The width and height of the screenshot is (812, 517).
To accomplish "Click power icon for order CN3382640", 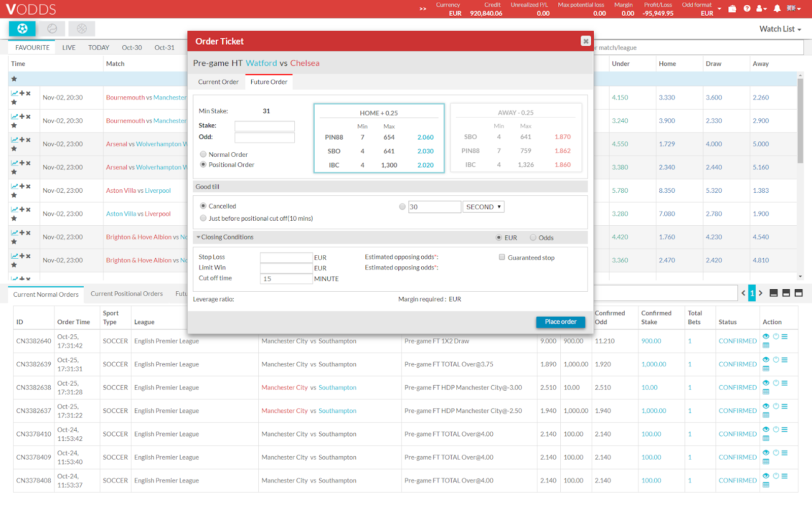I will click(x=776, y=336).
